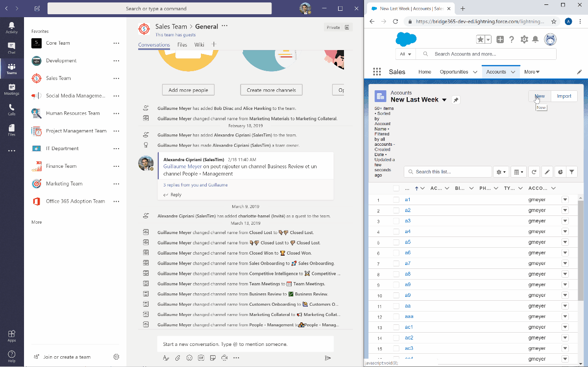Image resolution: width=588 pixels, height=367 pixels.
Task: Switch to the Wiki tab
Action: pos(199,45)
